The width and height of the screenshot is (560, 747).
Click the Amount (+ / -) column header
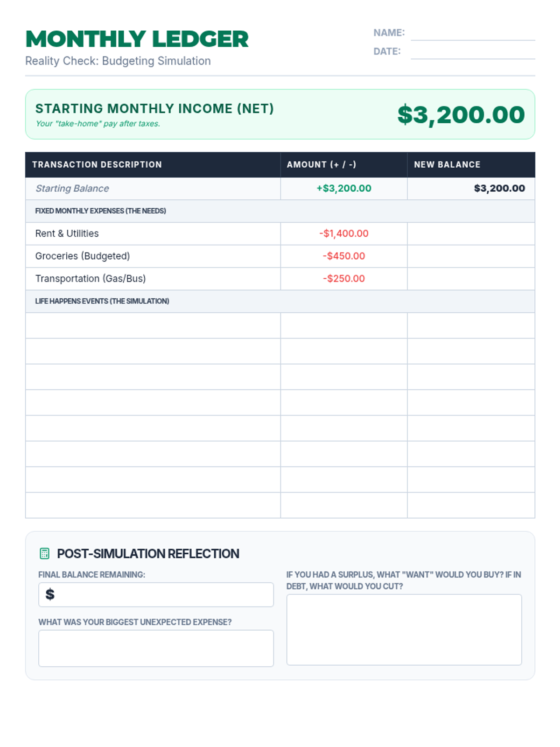321,165
